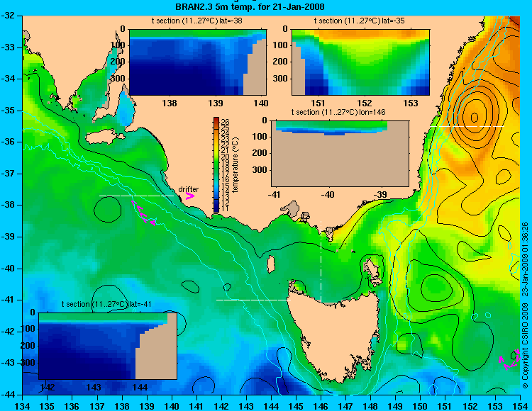This screenshot has height=411, width=532.
Task: Click the 'temperature (°C)' color bar label
Action: 236,164
